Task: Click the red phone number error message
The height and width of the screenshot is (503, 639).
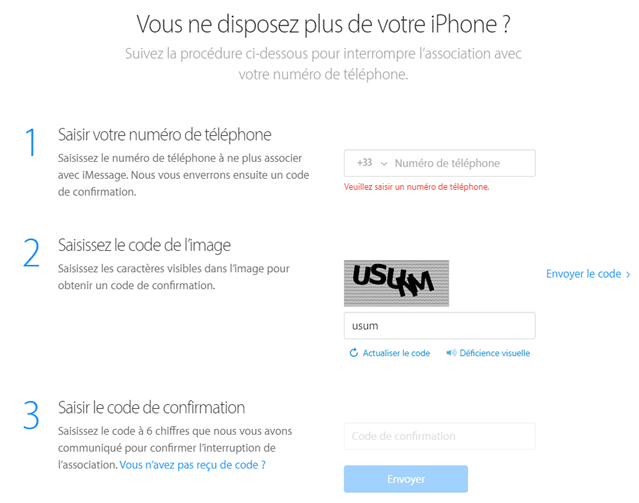Action: pyautogui.click(x=416, y=187)
